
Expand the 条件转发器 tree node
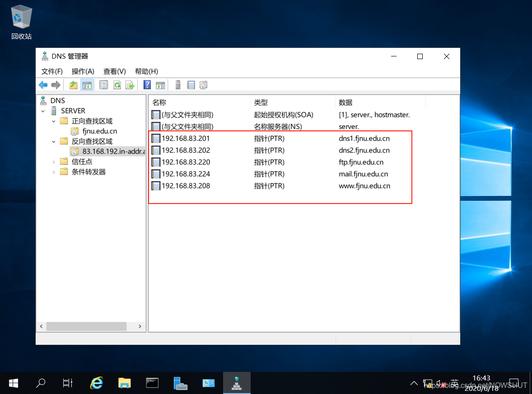(54, 172)
